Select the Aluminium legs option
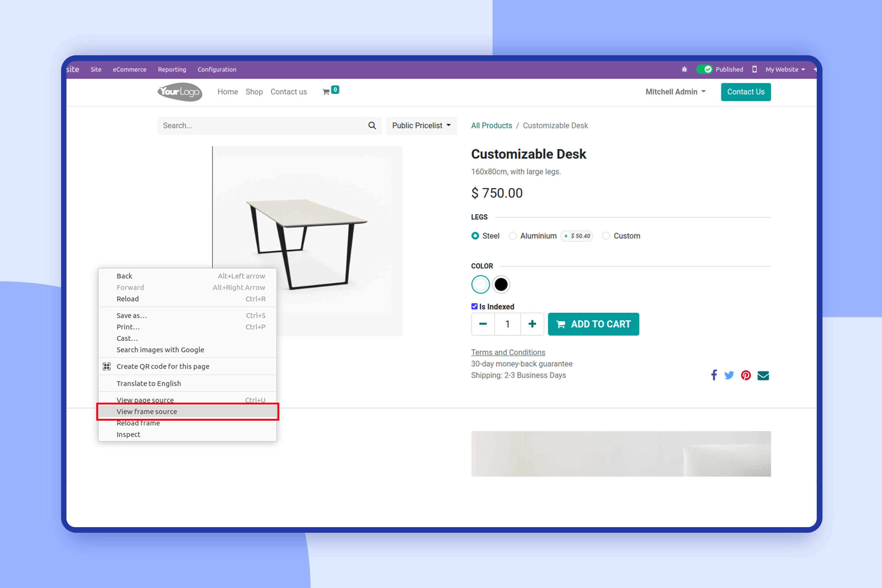Image resolution: width=882 pixels, height=588 pixels. [513, 236]
